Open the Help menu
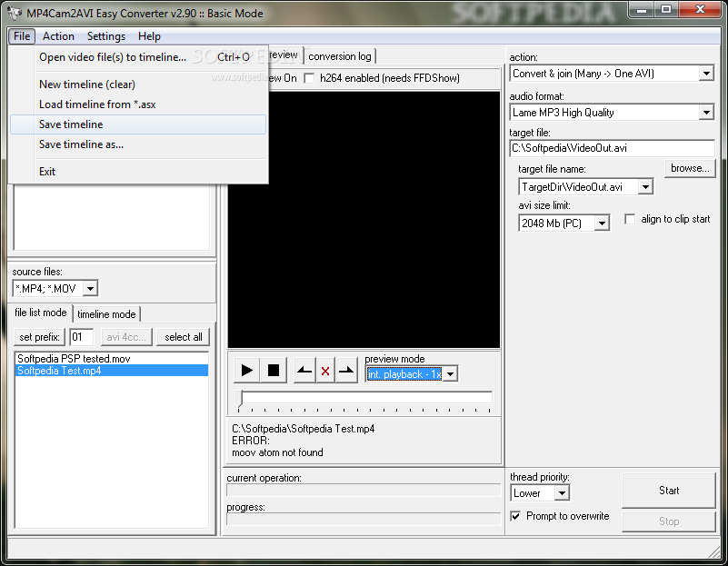Image resolution: width=728 pixels, height=566 pixels. tap(149, 36)
